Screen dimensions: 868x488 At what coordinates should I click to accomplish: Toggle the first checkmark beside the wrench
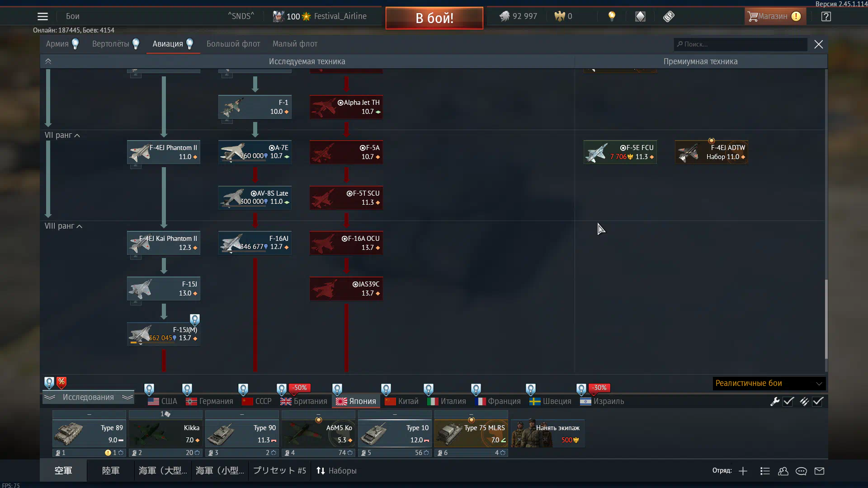[x=788, y=401]
